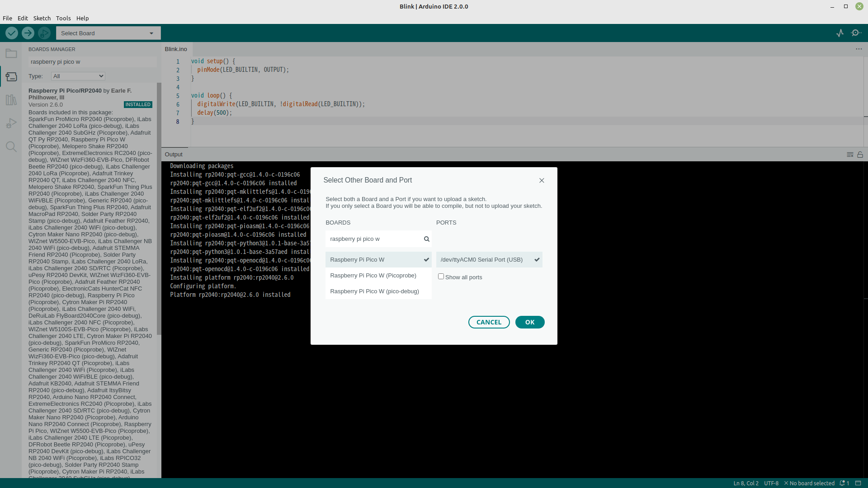Click 'delay(500);' code line
Image resolution: width=868 pixels, height=488 pixels.
click(x=214, y=113)
